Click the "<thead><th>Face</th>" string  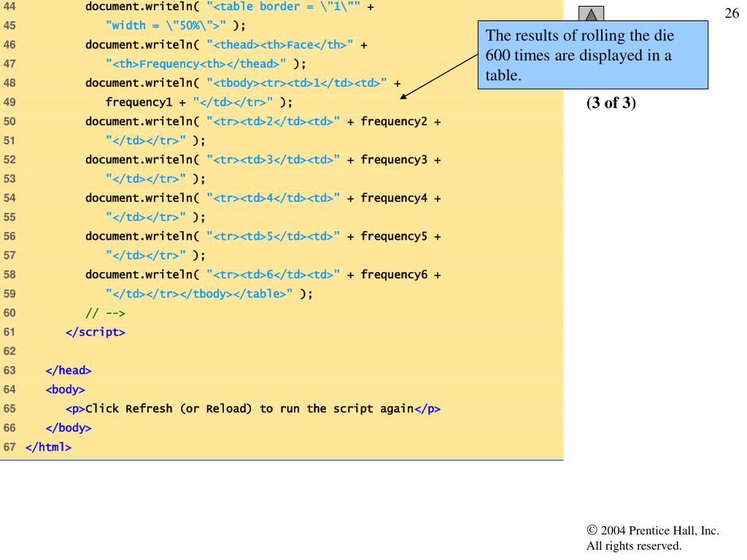point(279,44)
